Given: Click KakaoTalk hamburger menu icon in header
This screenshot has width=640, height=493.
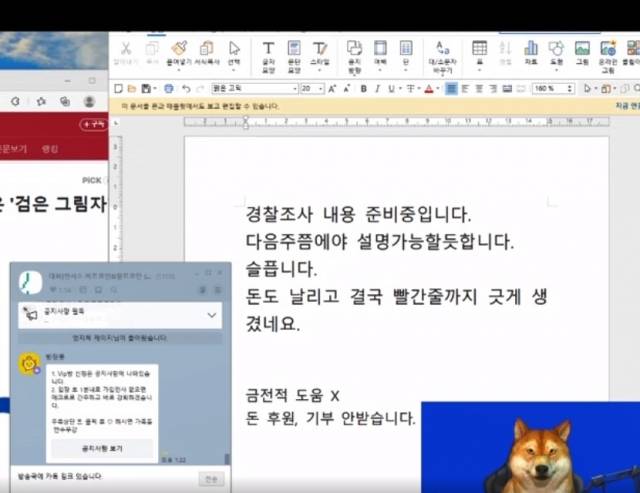Looking at the screenshot, I should (218, 290).
